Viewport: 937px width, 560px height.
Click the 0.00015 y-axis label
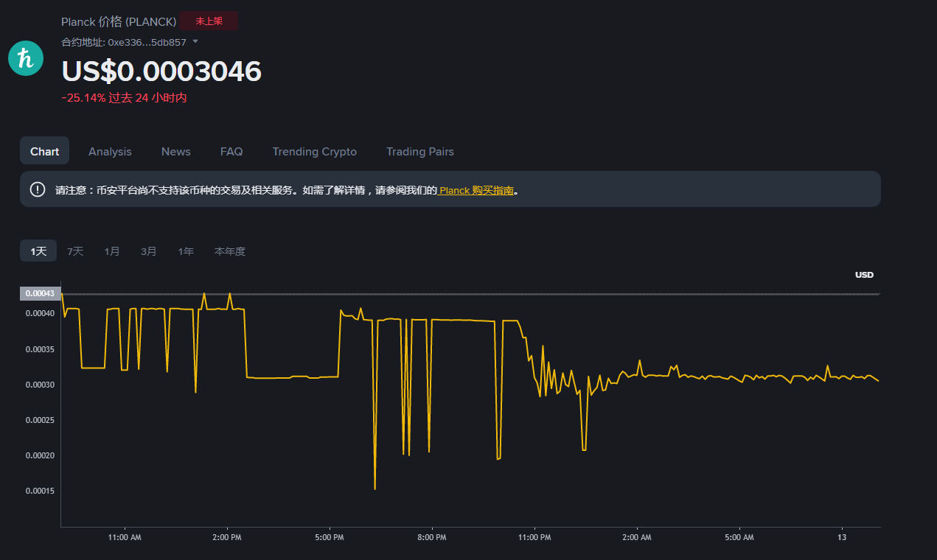(x=40, y=491)
